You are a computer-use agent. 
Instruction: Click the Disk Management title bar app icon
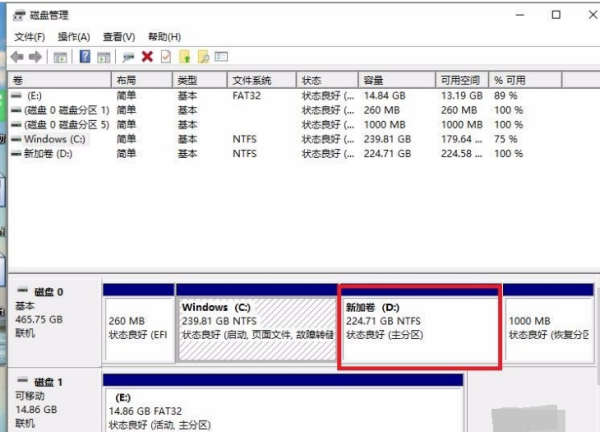click(20, 16)
